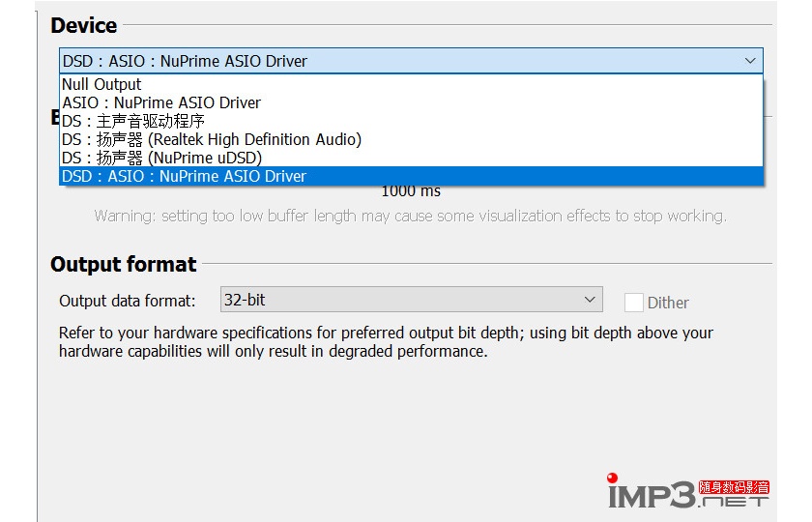Click the red Chinese badge on the logo
Image resolution: width=812 pixels, height=522 pixels.
pyautogui.click(x=734, y=487)
